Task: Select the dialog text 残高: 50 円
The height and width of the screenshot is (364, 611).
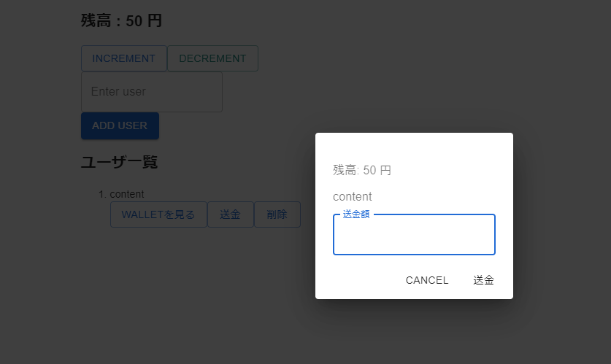Action: point(362,170)
